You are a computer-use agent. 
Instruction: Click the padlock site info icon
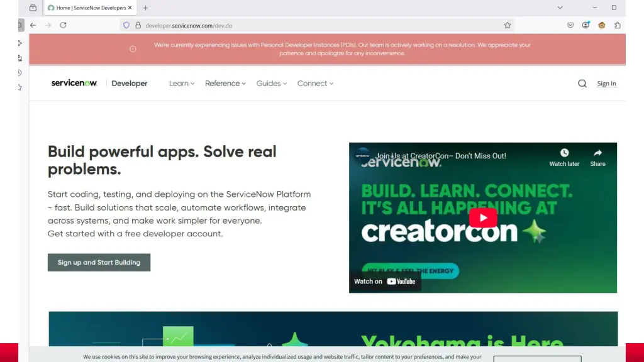(138, 25)
